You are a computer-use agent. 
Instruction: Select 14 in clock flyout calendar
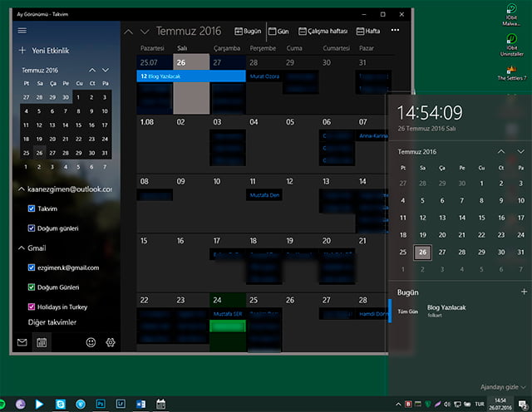(x=462, y=218)
